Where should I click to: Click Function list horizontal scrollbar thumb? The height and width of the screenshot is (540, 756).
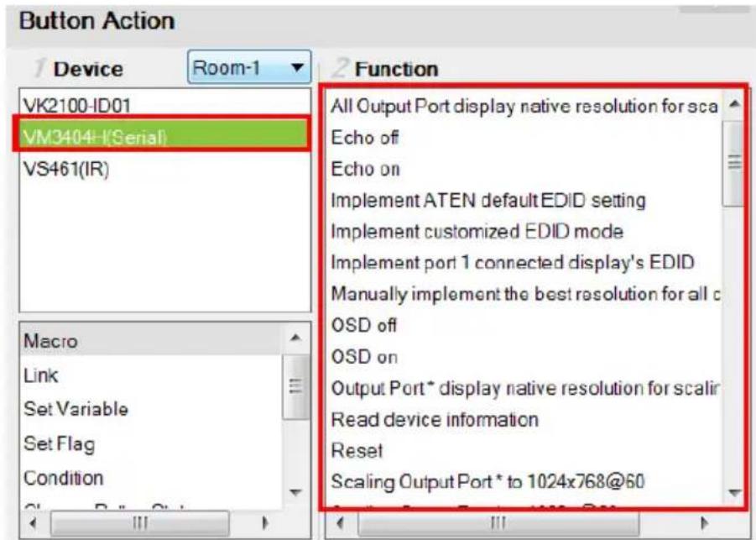pyautogui.click(x=498, y=522)
